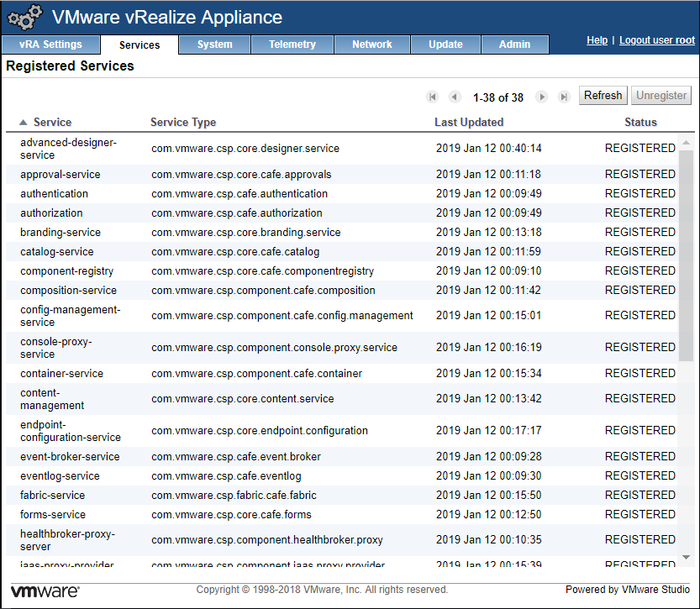Image resolution: width=700 pixels, height=609 pixels.
Task: Click the vmware logo in the footer
Action: coord(45,591)
